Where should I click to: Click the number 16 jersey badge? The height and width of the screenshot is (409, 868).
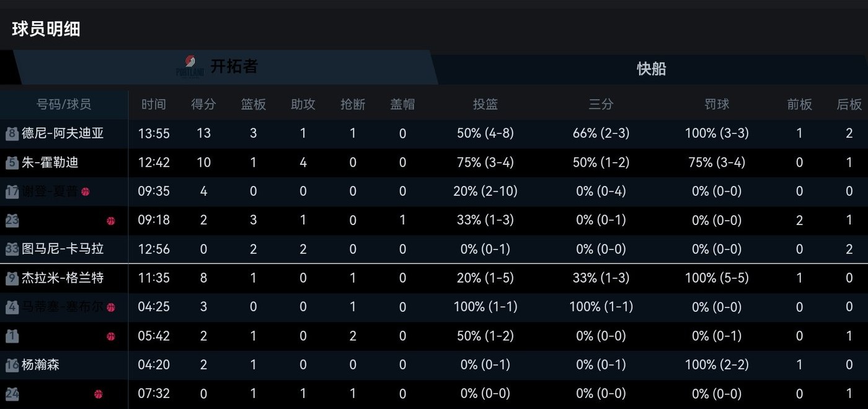[x=12, y=365]
